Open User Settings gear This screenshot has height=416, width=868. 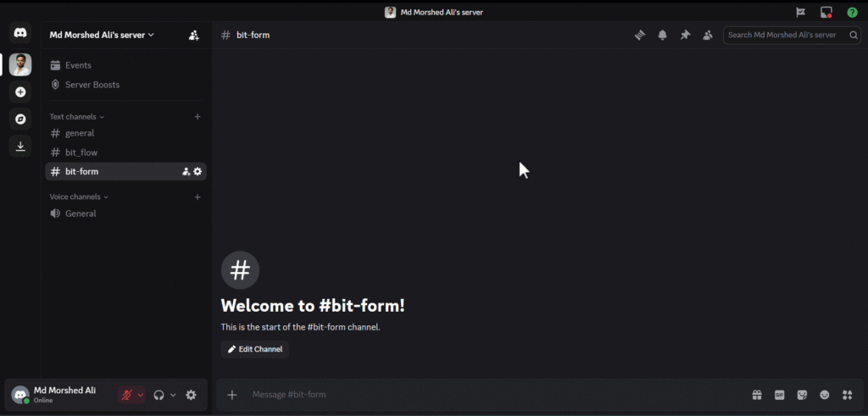[x=191, y=395]
